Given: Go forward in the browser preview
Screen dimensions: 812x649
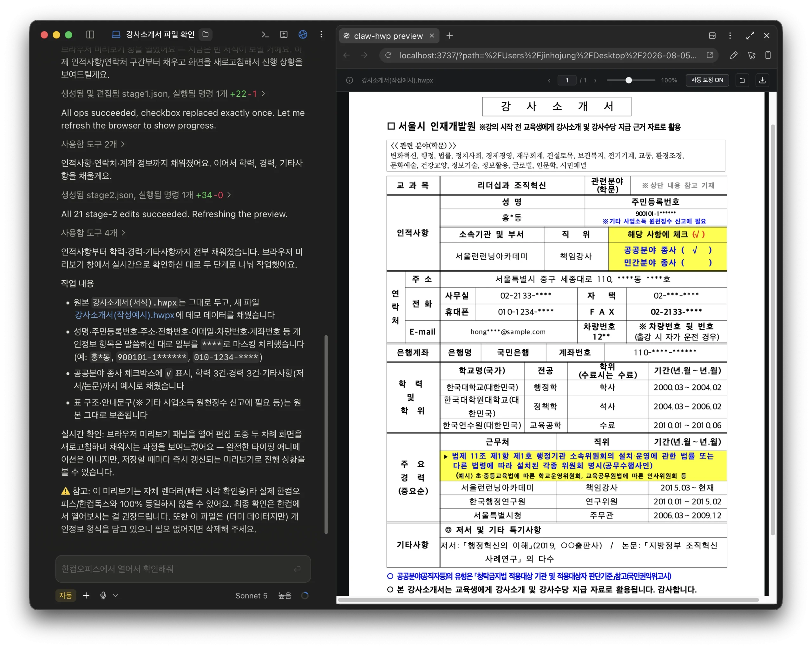Looking at the screenshot, I should coord(364,56).
